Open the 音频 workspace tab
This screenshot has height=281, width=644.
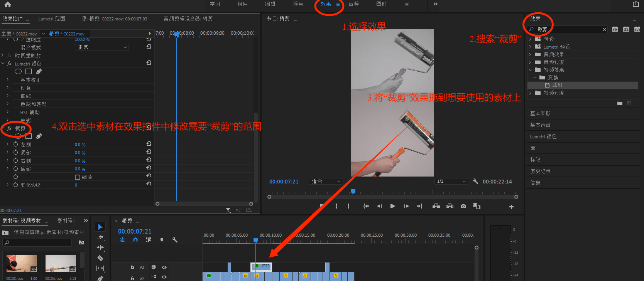tap(353, 4)
